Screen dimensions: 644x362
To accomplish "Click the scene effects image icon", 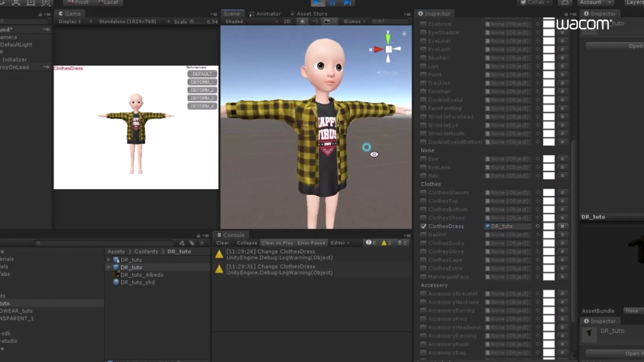I will coord(327,21).
